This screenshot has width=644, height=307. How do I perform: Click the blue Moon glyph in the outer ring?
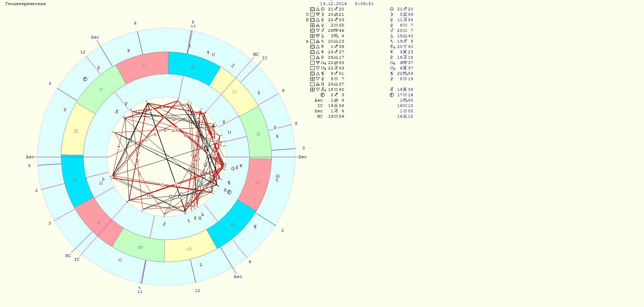(65, 110)
